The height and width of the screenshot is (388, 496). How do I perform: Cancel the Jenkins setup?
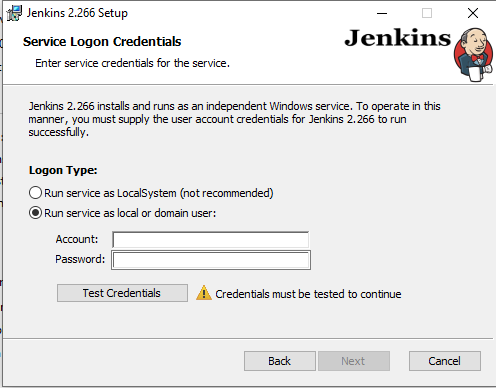click(445, 361)
